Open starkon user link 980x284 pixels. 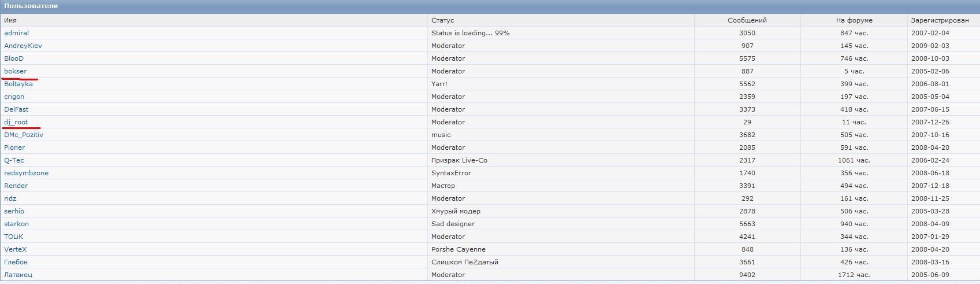[17, 224]
